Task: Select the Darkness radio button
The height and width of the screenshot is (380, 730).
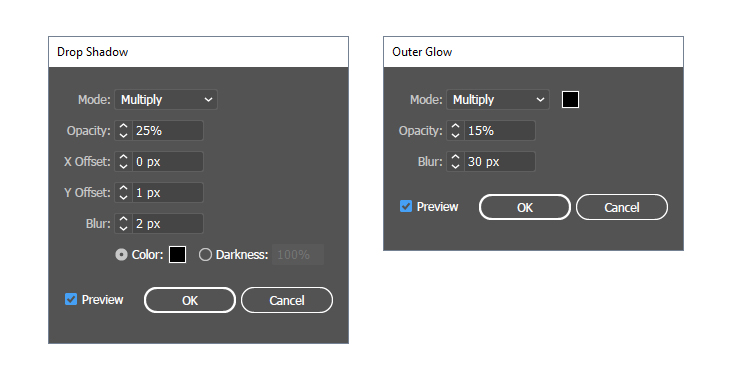Action: pyautogui.click(x=205, y=255)
